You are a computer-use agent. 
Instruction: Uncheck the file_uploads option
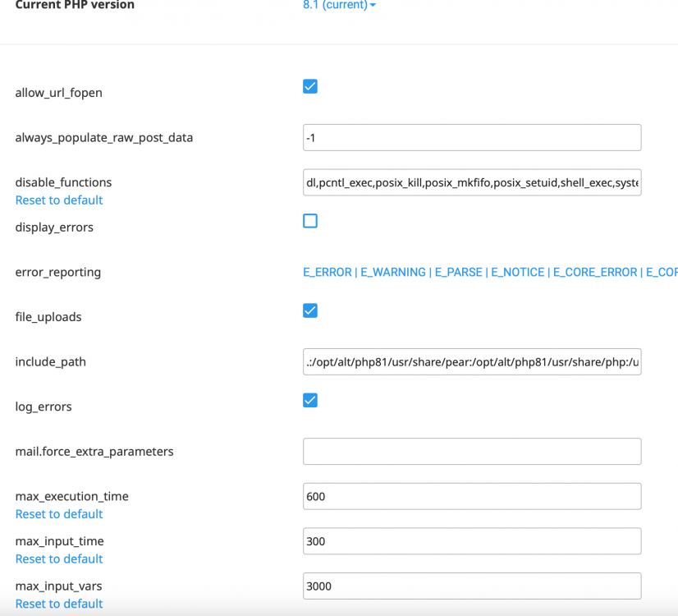click(310, 310)
